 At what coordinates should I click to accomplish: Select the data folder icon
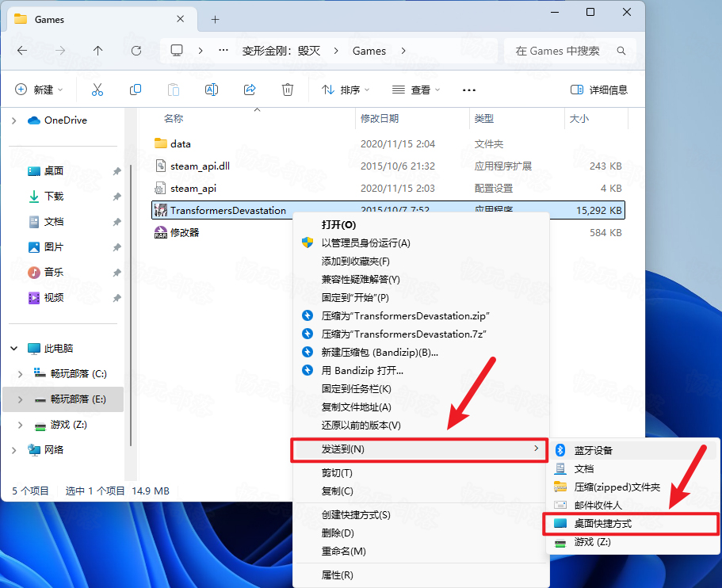pyautogui.click(x=161, y=143)
